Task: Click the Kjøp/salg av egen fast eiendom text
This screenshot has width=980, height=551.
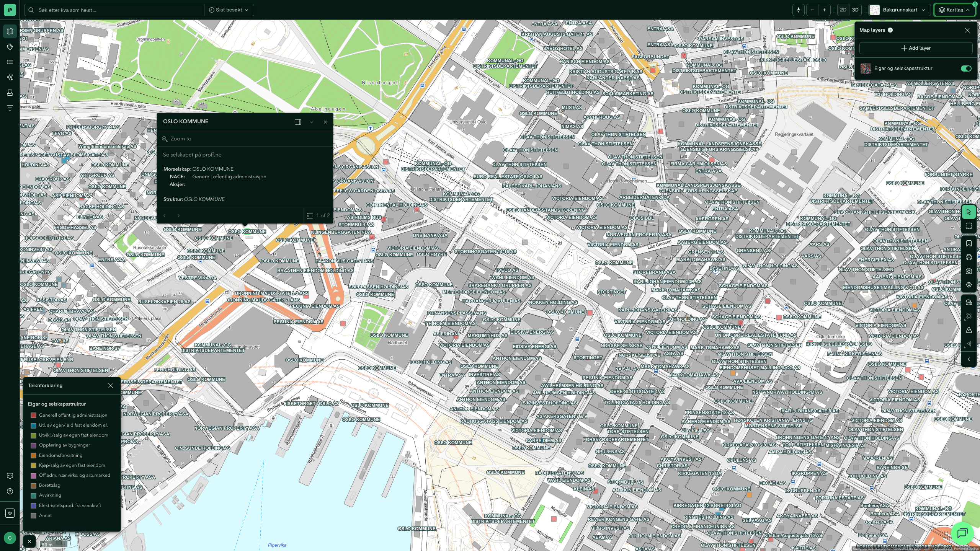Action: pyautogui.click(x=72, y=465)
